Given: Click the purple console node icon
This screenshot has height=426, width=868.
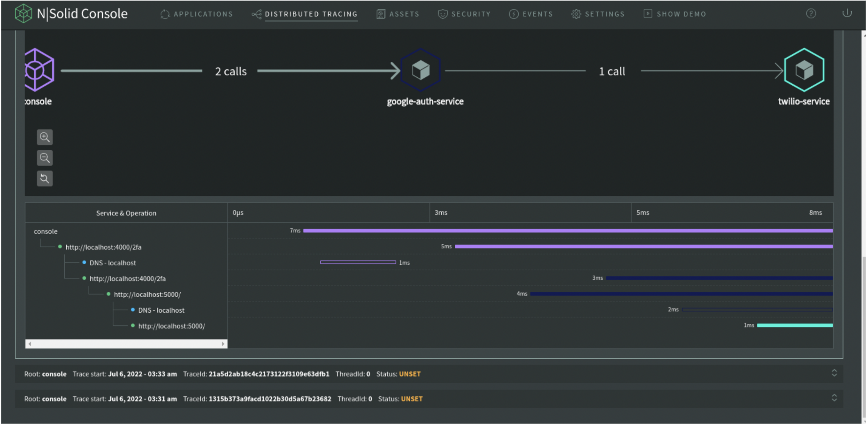Looking at the screenshot, I should click(39, 70).
